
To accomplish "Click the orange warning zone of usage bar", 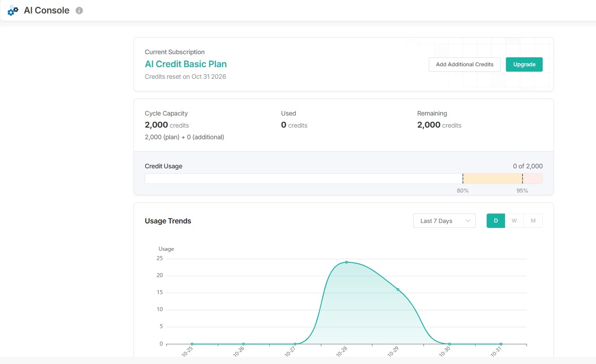I will pos(492,179).
